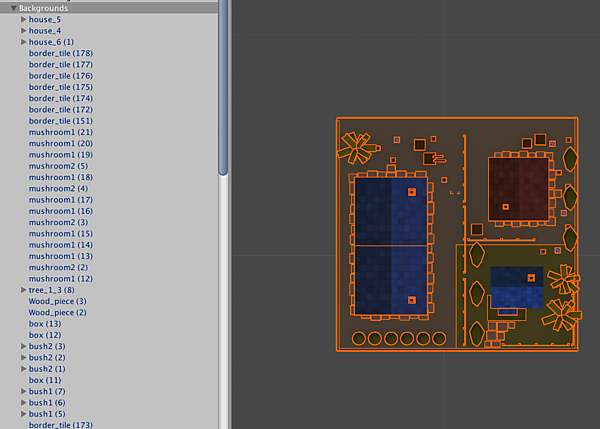Expand the bush1 (7) node
600x429 pixels.
point(23,391)
